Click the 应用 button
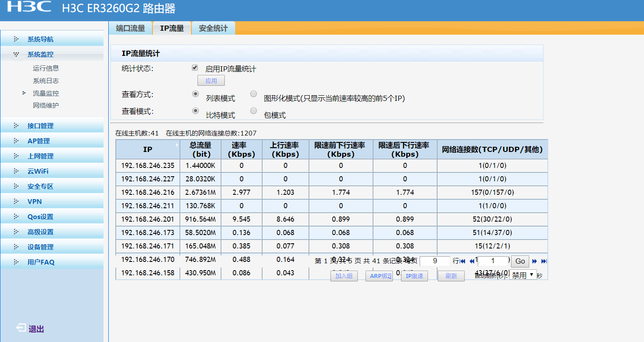644x342 pixels. tap(211, 81)
